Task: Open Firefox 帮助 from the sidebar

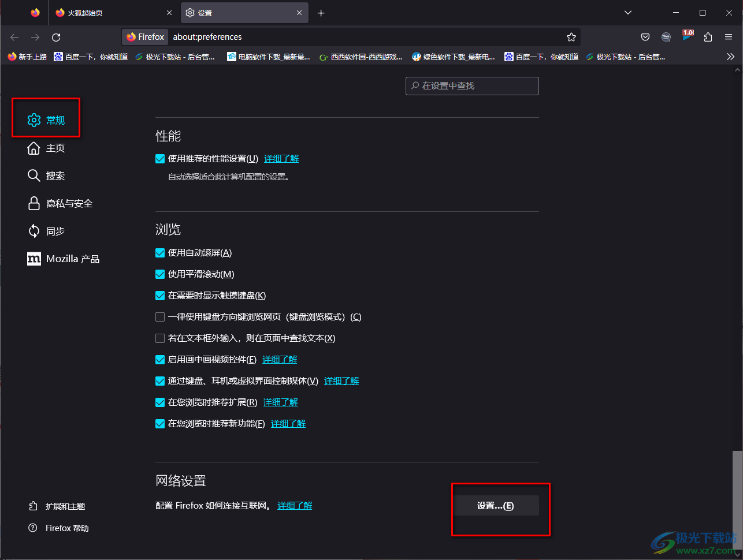Action: tap(60, 528)
